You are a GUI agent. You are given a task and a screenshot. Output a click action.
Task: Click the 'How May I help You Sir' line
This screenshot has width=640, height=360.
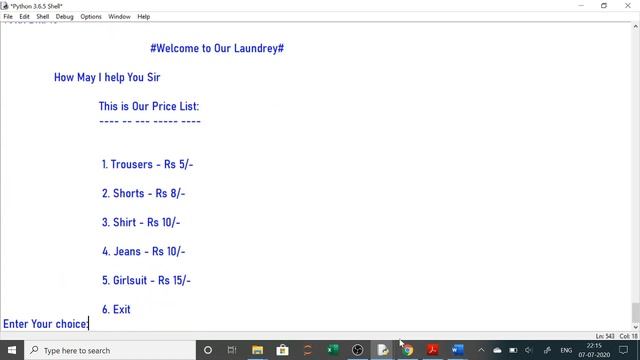point(107,77)
